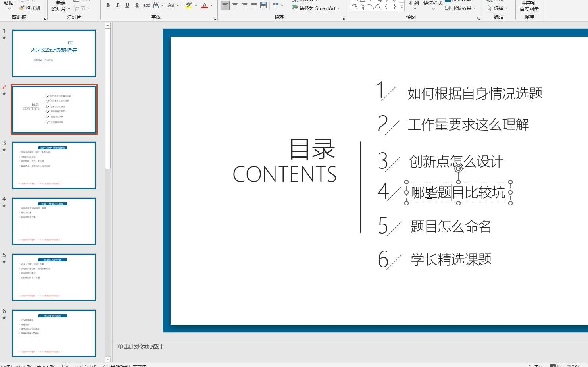Open Quick Styles (快速样式) gallery
Screen dimensions: 588x367
pos(432,5)
